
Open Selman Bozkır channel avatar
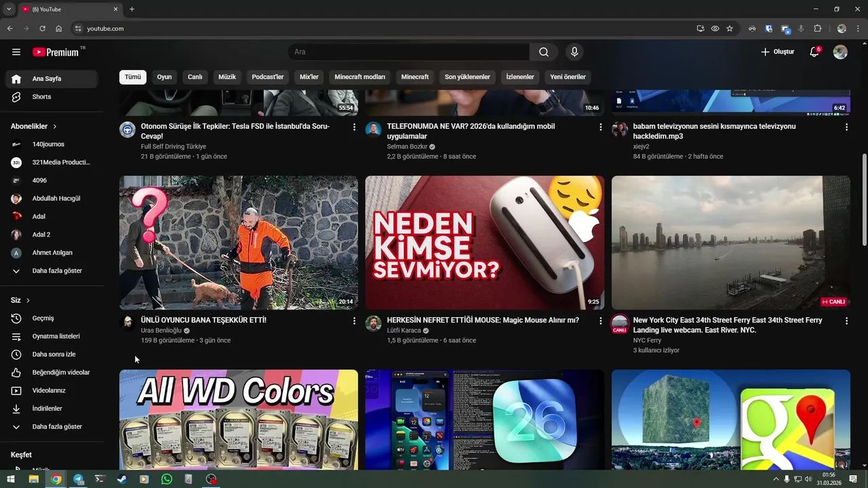click(374, 129)
